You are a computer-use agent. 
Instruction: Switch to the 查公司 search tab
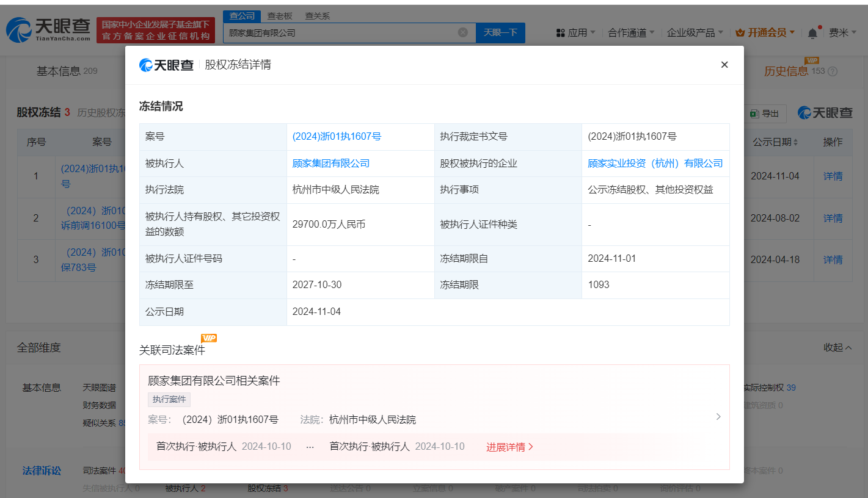click(x=242, y=16)
